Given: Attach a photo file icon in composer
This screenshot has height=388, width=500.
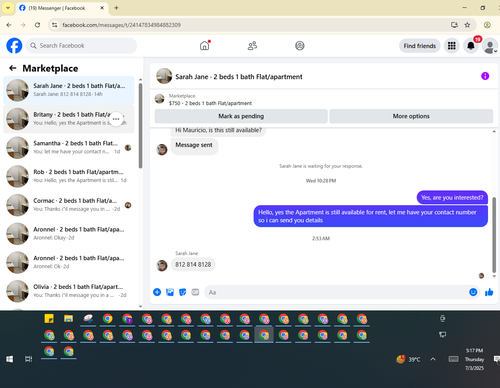Looking at the screenshot, I should [x=170, y=292].
